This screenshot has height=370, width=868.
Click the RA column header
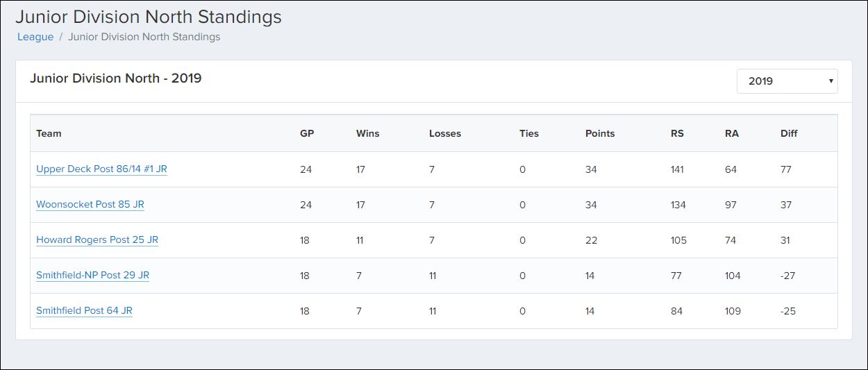click(732, 133)
